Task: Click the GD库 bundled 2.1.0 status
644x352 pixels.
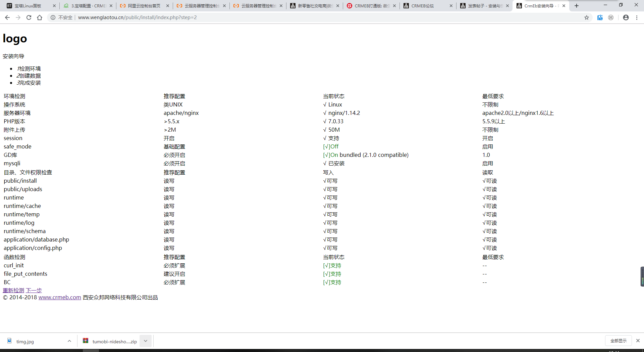Action: pos(366,155)
